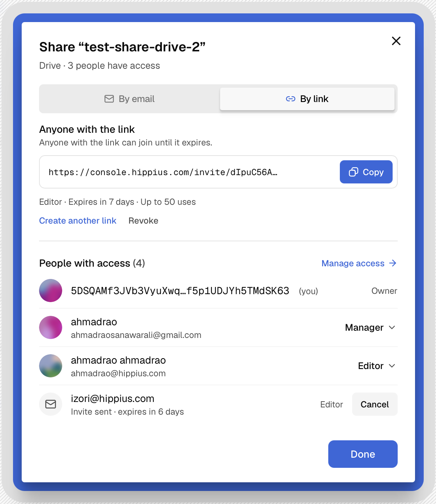Image resolution: width=436 pixels, height=504 pixels.
Task: Click Done to finish sharing
Action: pos(363,454)
